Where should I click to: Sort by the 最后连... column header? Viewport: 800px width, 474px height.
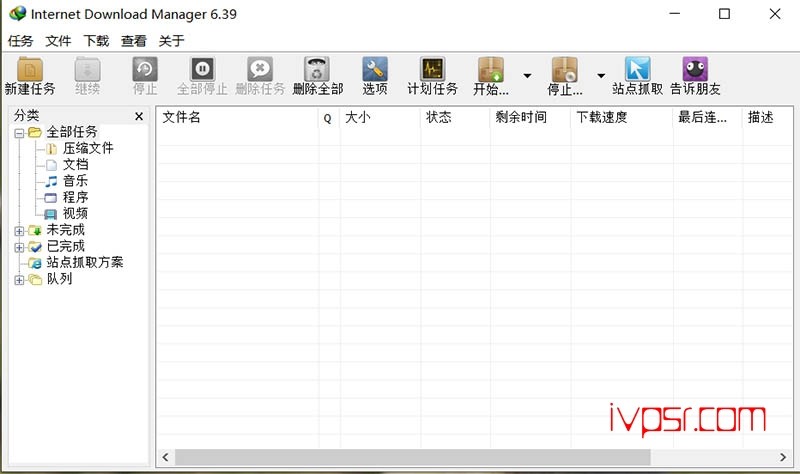(707, 117)
